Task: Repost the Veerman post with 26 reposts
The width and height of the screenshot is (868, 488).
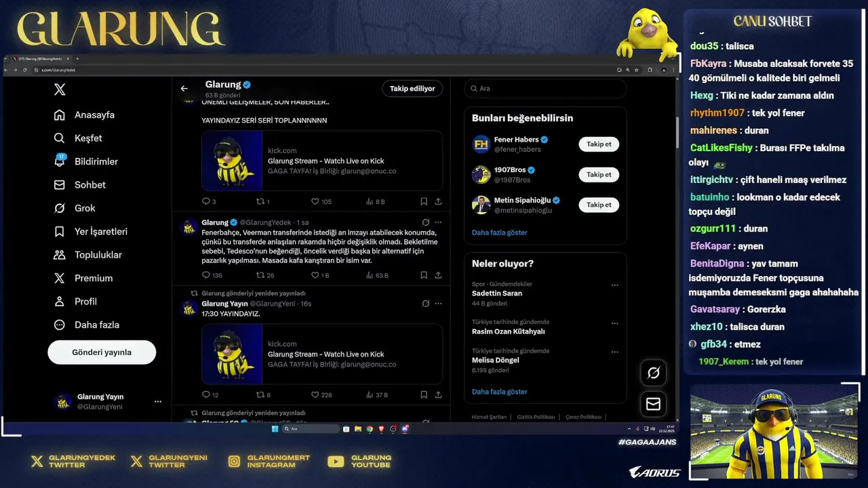Action: 264,275
